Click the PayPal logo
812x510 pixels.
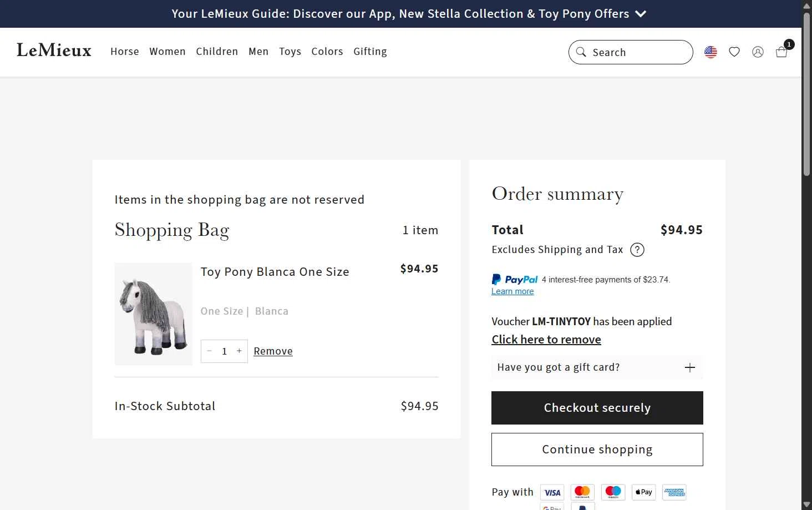(515, 280)
